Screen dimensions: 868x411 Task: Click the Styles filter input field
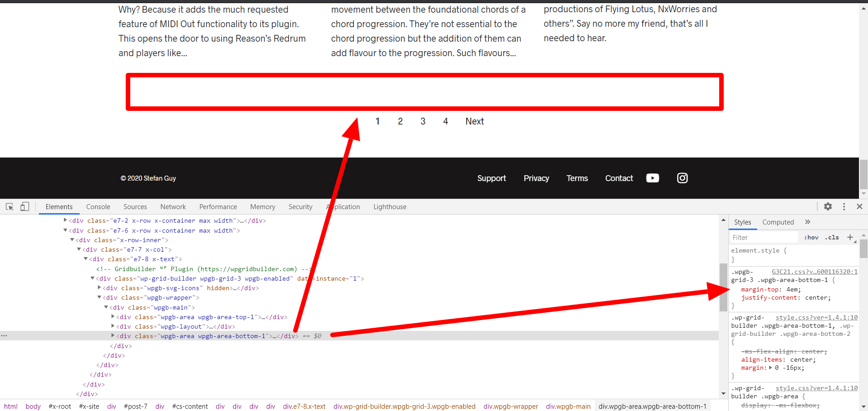pos(764,237)
